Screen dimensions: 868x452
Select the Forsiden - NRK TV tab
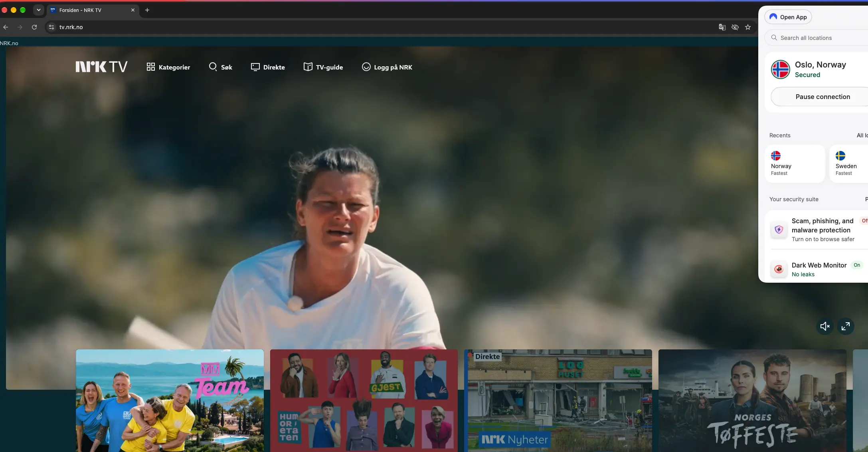(x=93, y=10)
